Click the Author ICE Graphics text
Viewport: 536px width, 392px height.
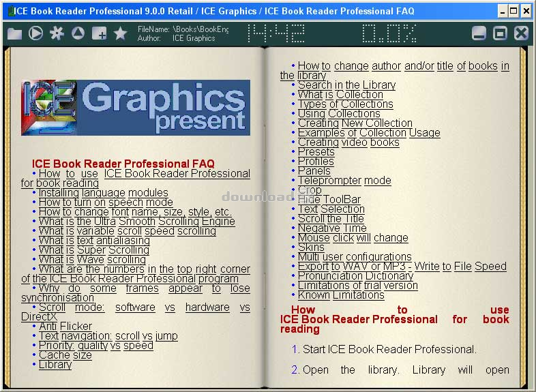click(x=177, y=38)
